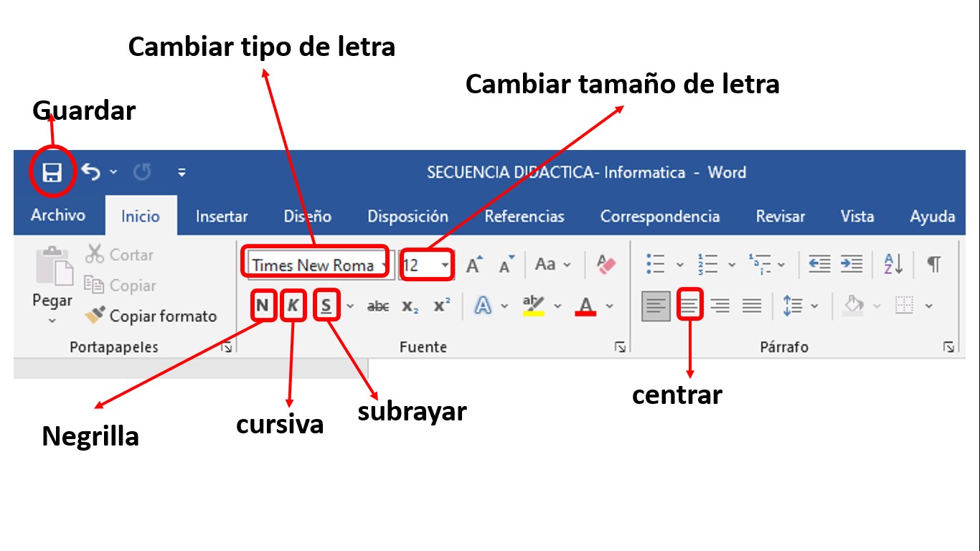Expand the Pegar options arrow
The height and width of the screenshot is (551, 980).
coord(52,321)
